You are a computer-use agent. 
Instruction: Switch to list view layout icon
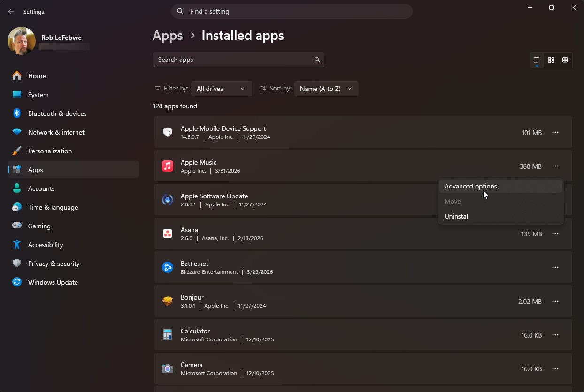click(537, 60)
